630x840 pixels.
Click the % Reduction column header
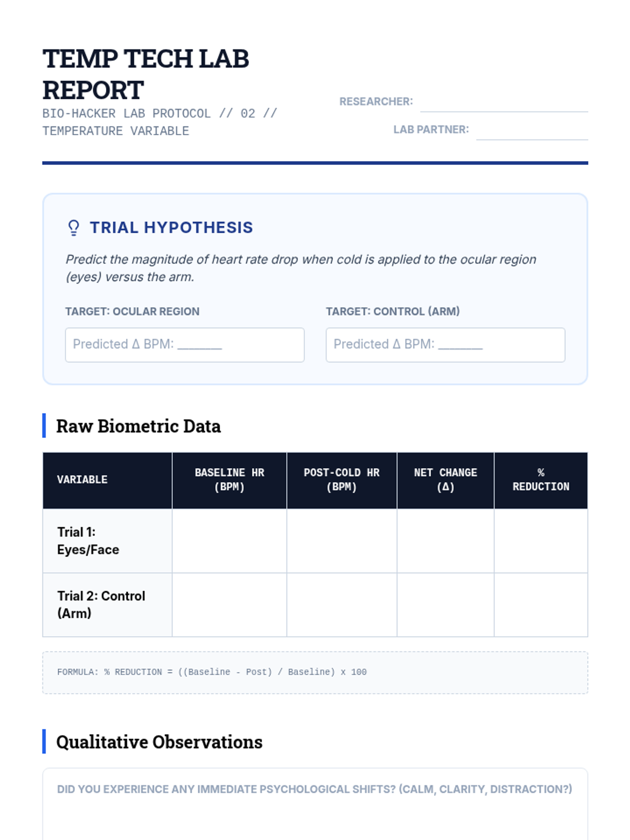pyautogui.click(x=541, y=480)
